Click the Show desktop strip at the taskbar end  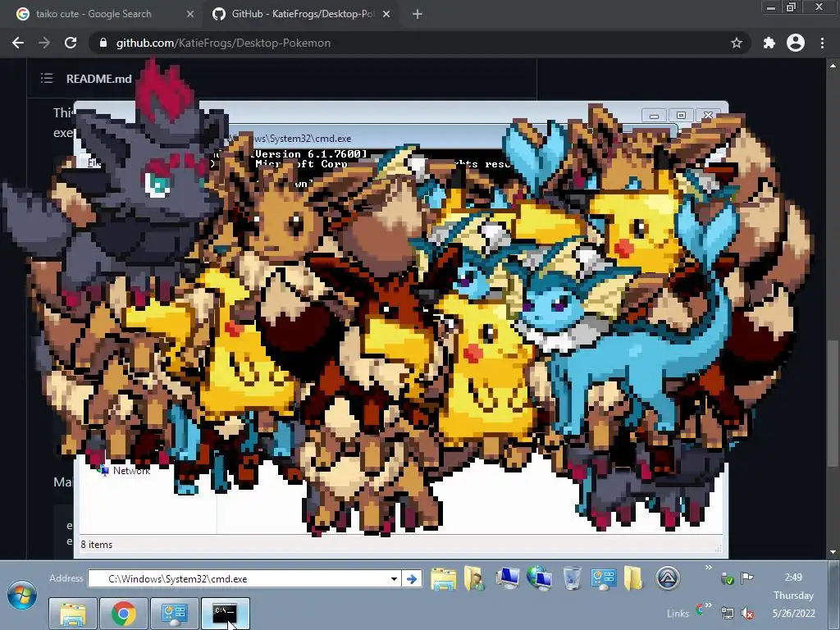[x=834, y=595]
